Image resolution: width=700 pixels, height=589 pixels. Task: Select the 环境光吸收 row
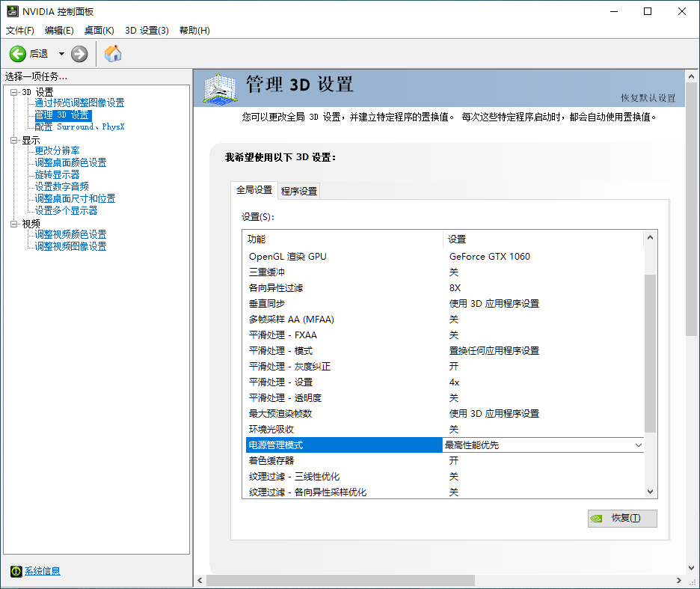[x=445, y=430]
